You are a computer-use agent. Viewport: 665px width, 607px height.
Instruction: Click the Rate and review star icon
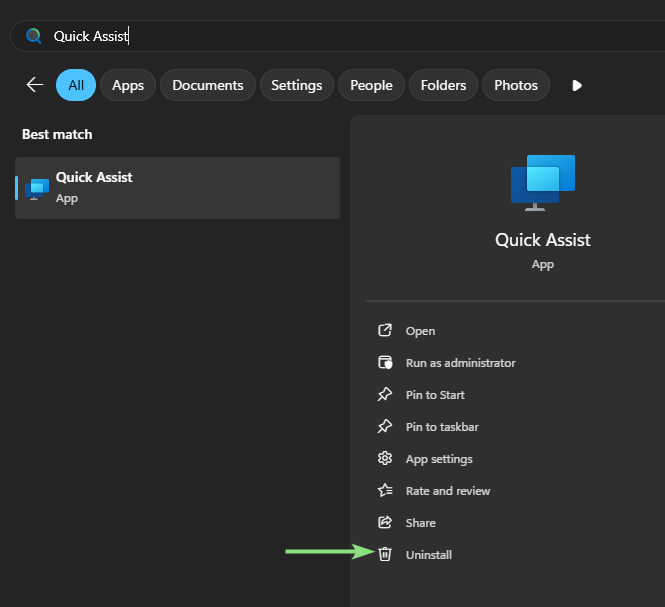[385, 490]
